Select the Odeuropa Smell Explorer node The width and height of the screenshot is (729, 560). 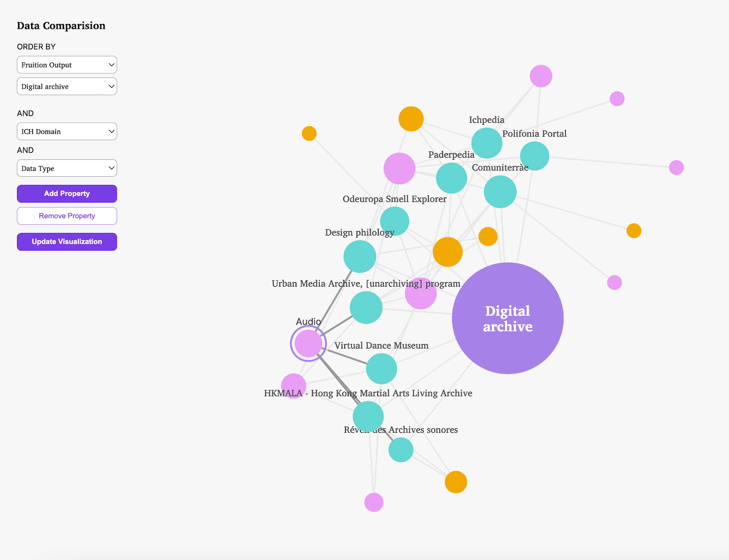395,221
